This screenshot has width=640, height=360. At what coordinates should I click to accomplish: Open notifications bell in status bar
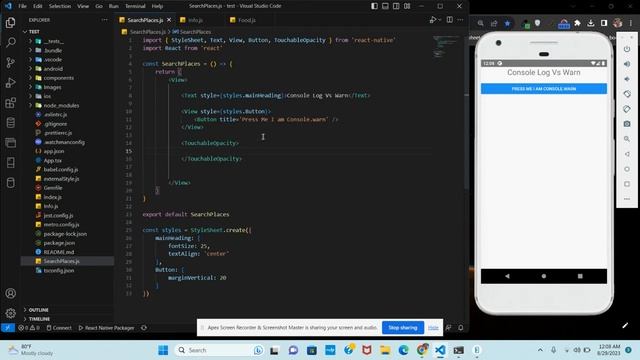click(x=460, y=328)
